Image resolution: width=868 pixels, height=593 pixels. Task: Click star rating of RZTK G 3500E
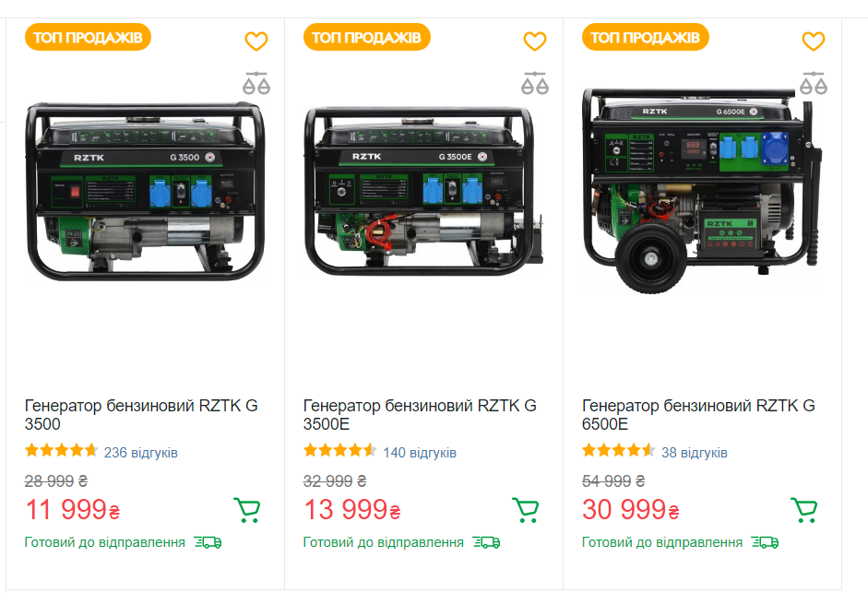339,450
